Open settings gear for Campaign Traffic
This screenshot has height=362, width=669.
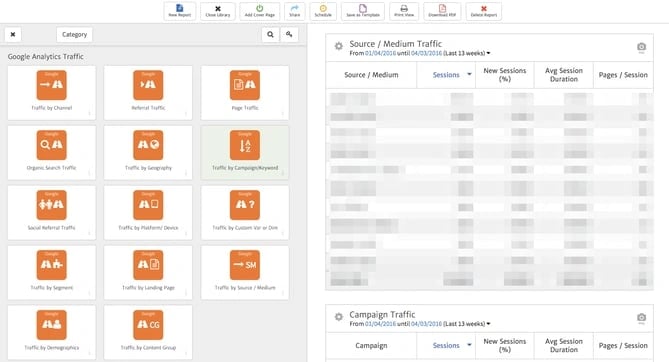pyautogui.click(x=339, y=317)
